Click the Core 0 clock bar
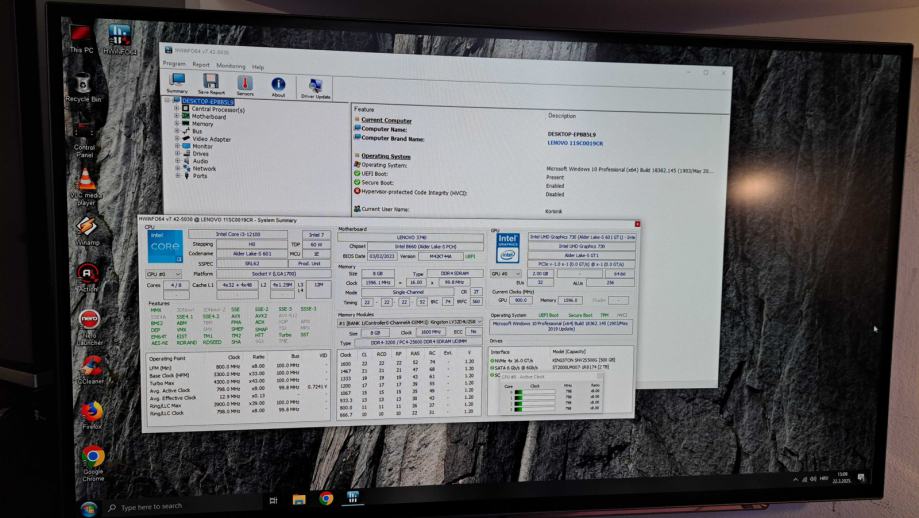Image resolution: width=919 pixels, height=518 pixels. click(x=533, y=392)
